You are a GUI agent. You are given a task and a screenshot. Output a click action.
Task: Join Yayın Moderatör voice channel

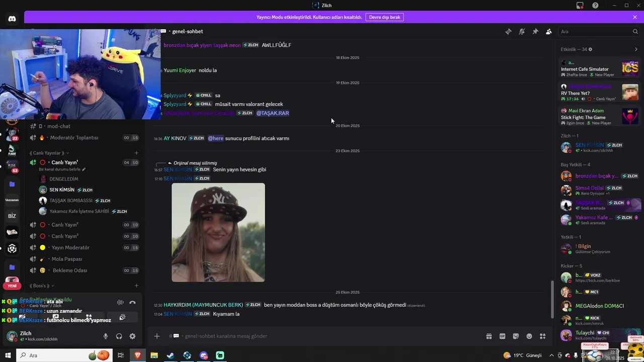point(85,247)
